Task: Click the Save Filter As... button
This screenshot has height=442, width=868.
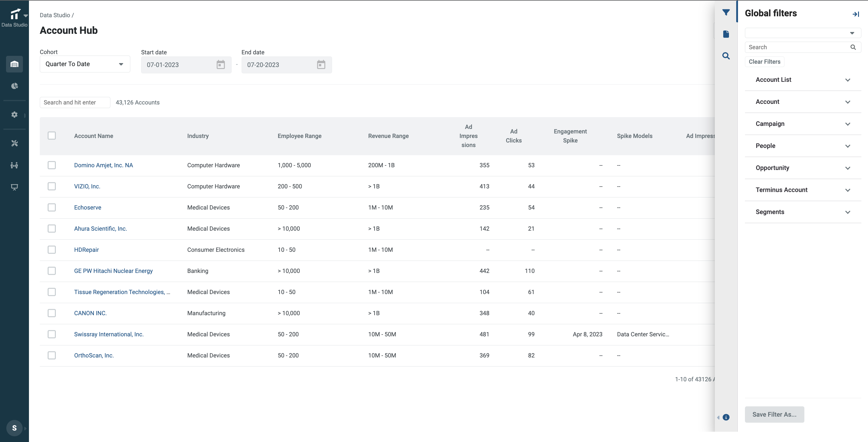Action: coord(774,414)
